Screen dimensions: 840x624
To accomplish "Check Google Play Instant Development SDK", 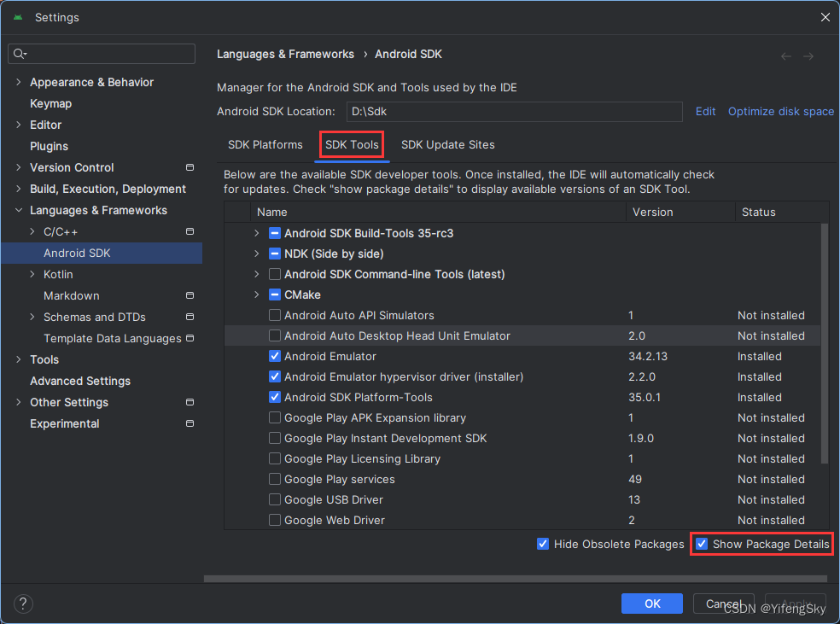I will (275, 438).
